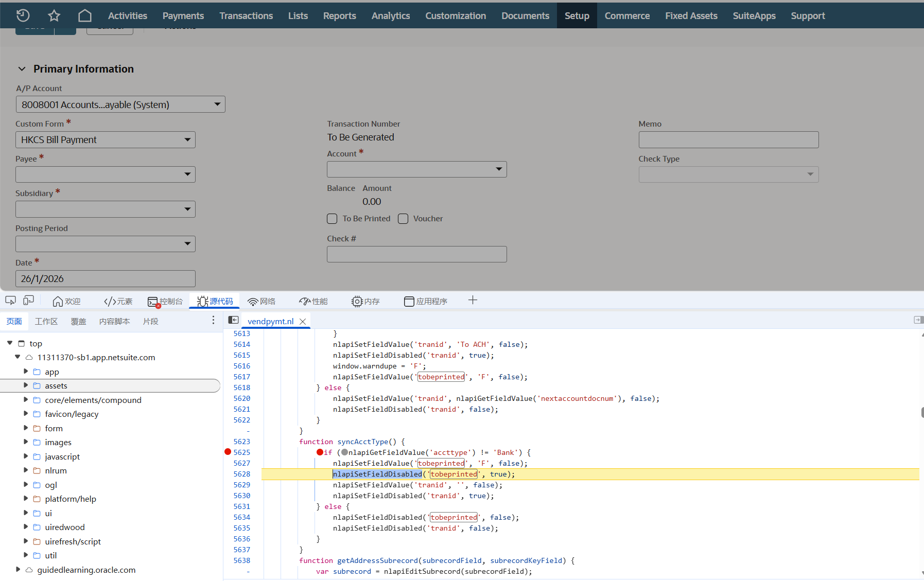Expand the platform/help folder
This screenshot has height=581, width=924.
(26, 498)
